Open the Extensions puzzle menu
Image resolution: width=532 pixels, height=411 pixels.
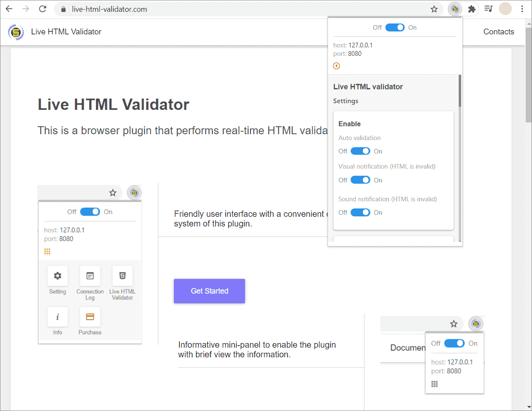coord(472,9)
